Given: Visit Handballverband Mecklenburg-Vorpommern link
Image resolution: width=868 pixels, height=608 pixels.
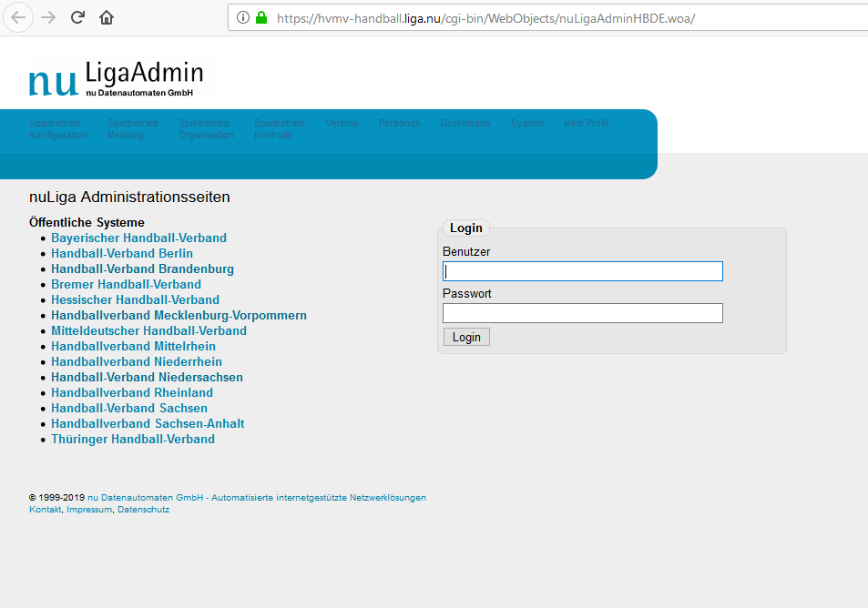Looking at the screenshot, I should 179,316.
